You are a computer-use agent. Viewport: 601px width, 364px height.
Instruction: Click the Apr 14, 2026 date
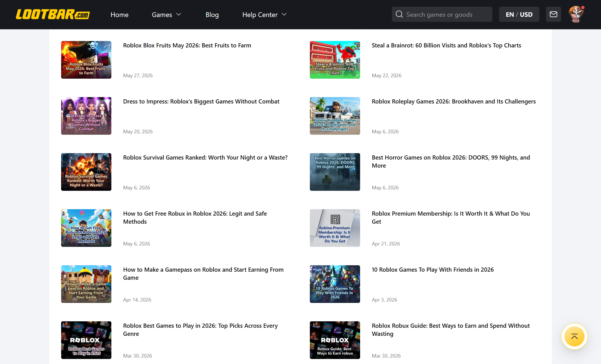click(137, 300)
